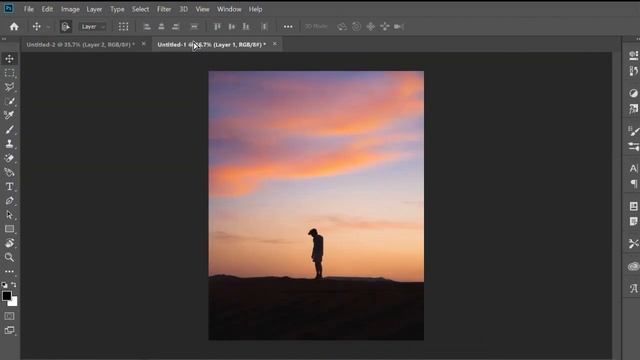Close the Untitled-1 document tab
Image resolution: width=640 pixels, height=360 pixels.
275,44
